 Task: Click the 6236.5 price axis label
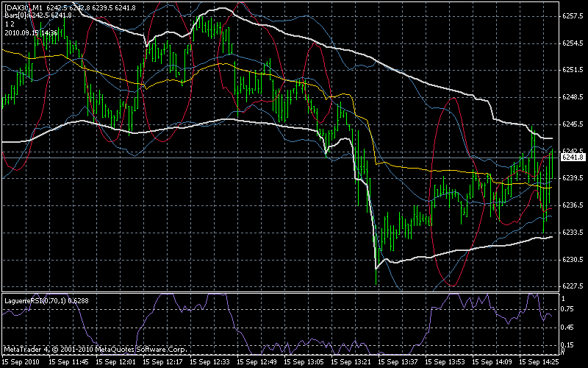573,205
